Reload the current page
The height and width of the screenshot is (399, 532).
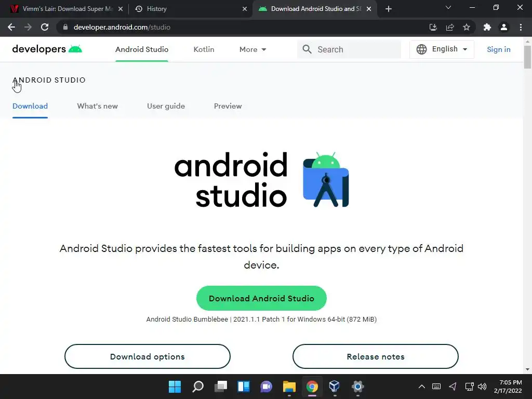[45, 27]
